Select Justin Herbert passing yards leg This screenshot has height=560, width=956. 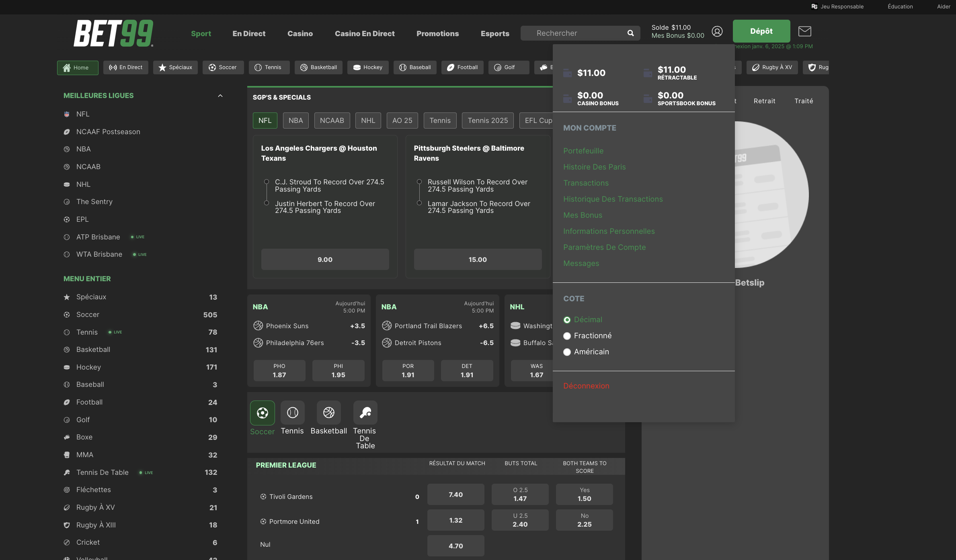click(326, 207)
